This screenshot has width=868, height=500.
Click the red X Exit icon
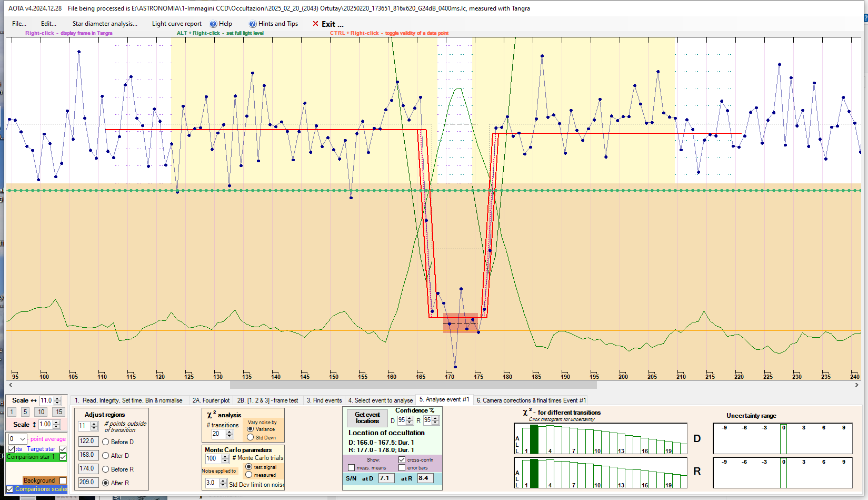tap(315, 24)
